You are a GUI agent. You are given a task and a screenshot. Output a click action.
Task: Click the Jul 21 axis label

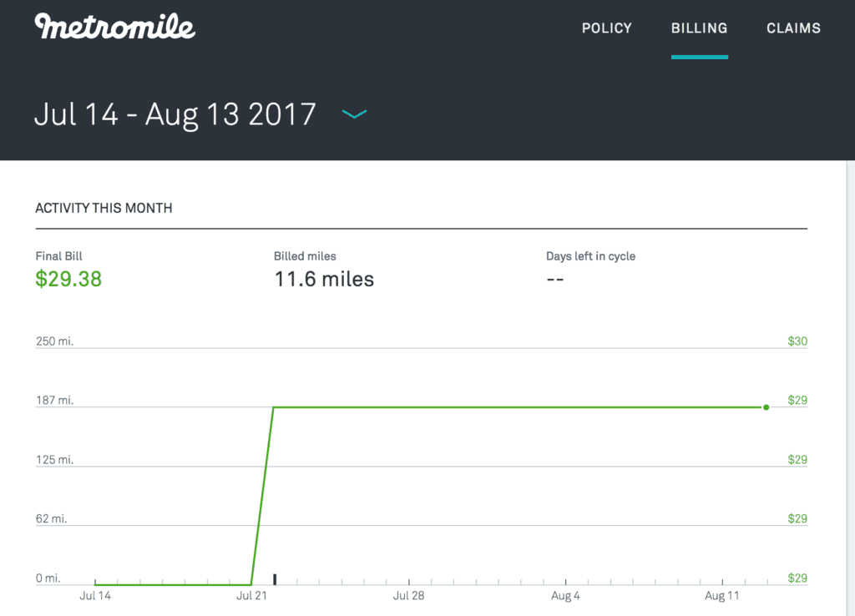tap(251, 596)
